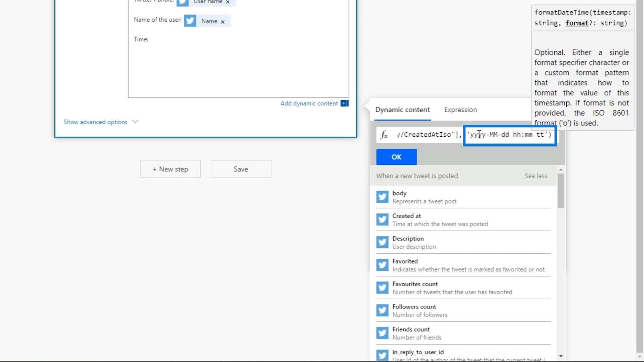Click Twitter icon beside Description
This screenshot has height=362, width=644.
[382, 242]
